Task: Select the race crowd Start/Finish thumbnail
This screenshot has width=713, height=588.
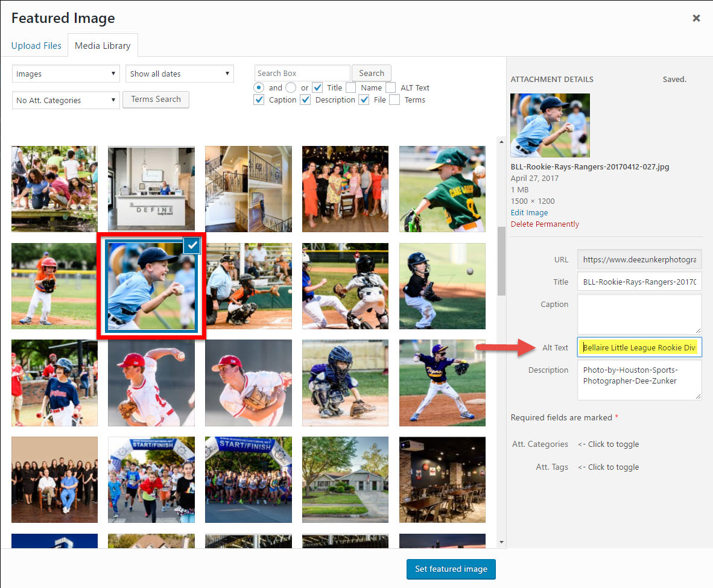Action: [249, 480]
